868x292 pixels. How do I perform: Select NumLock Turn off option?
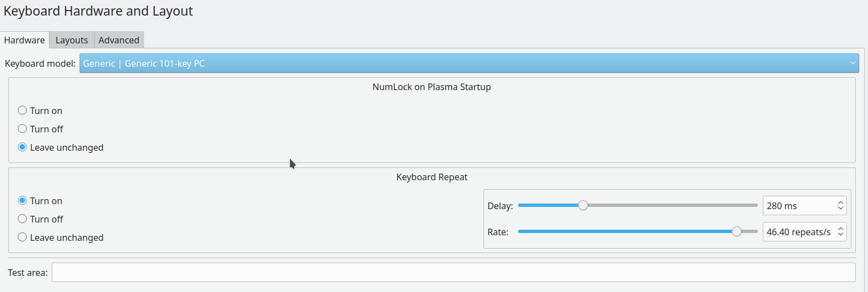(x=23, y=129)
